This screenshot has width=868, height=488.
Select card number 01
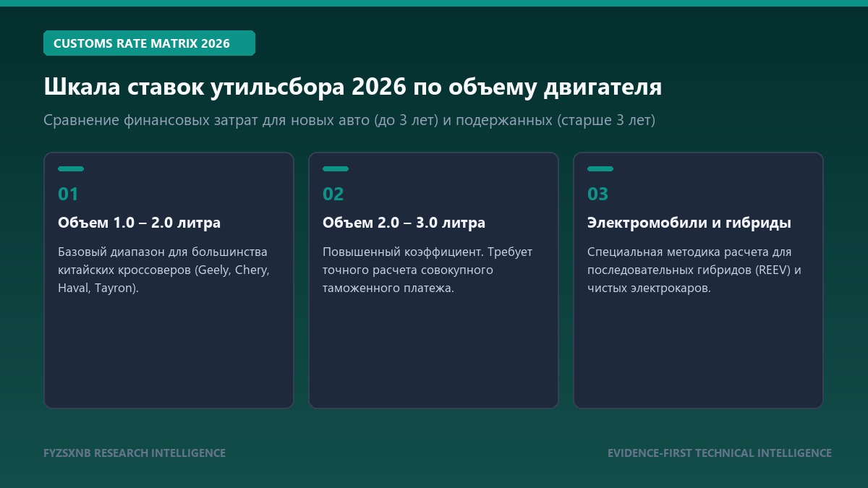68,194
